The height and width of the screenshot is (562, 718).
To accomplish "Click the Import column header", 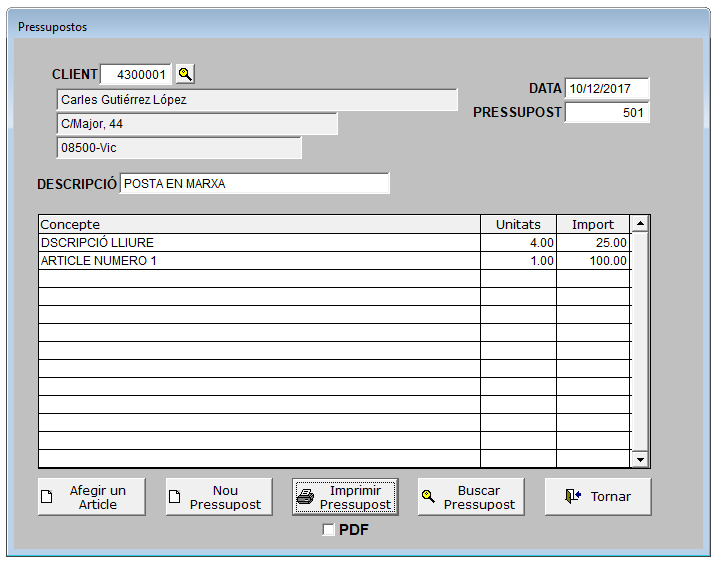I will tap(593, 224).
